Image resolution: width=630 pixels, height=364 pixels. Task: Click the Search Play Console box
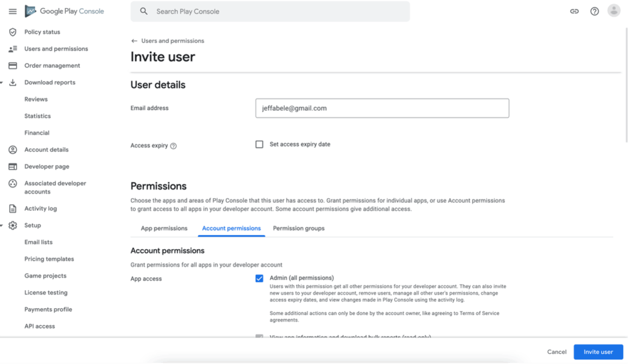[271, 12]
